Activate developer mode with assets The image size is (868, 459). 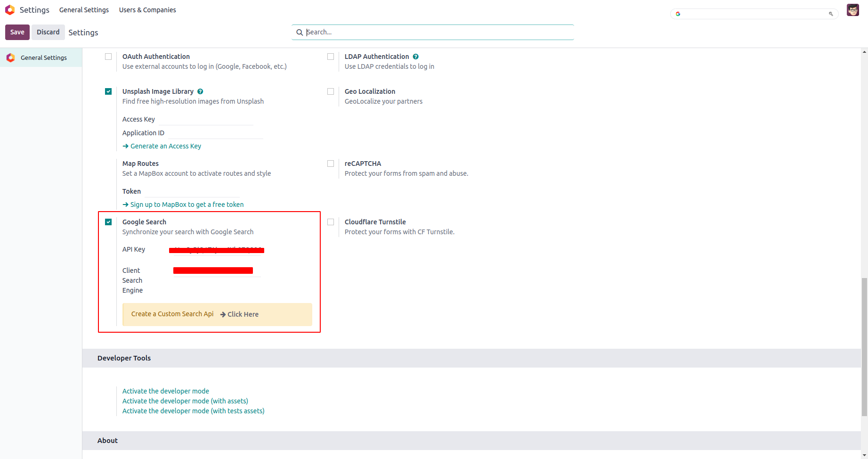click(x=185, y=401)
